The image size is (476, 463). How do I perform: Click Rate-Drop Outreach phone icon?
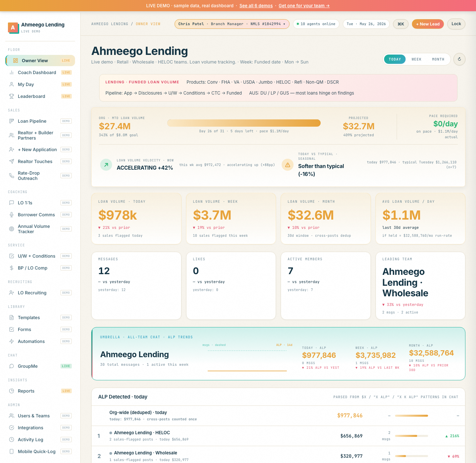[12, 176]
